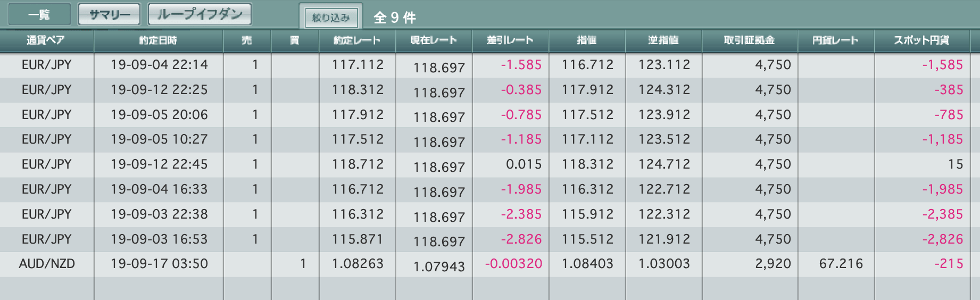
Task: Sort by 約定レート column header
Action: coord(357,40)
